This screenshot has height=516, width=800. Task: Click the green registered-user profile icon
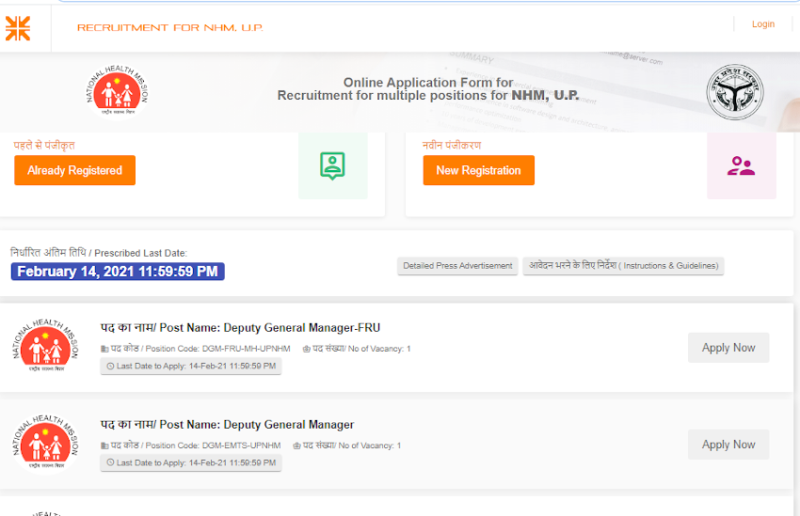click(332, 166)
